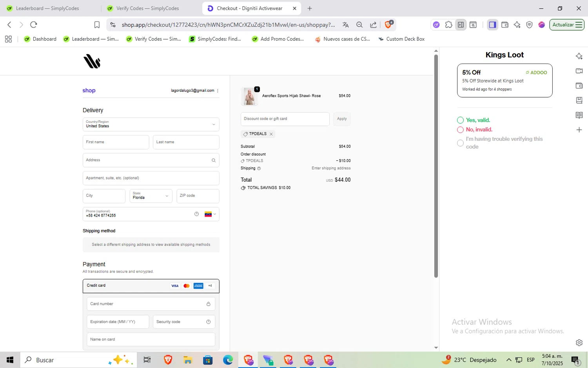Open File Explorer from taskbar
This screenshot has height=368, width=588.
(188, 360)
